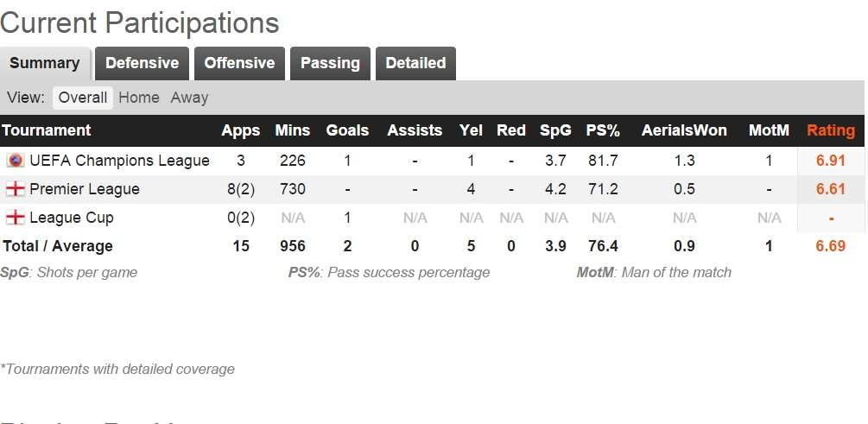Open the Premier League tournament link

click(x=85, y=189)
